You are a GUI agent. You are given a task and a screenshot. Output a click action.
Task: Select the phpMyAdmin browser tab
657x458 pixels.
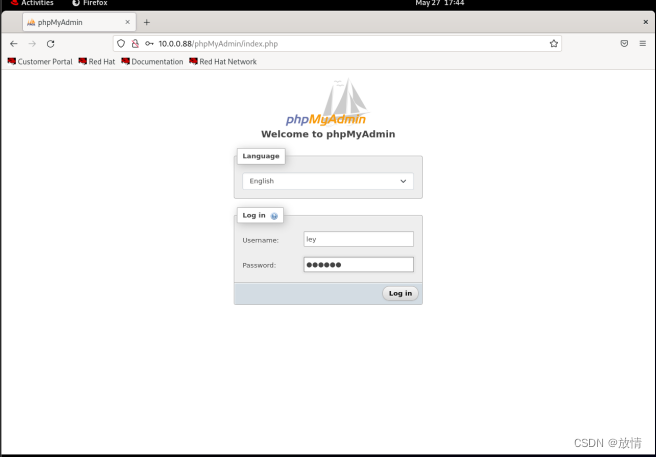[79, 22]
